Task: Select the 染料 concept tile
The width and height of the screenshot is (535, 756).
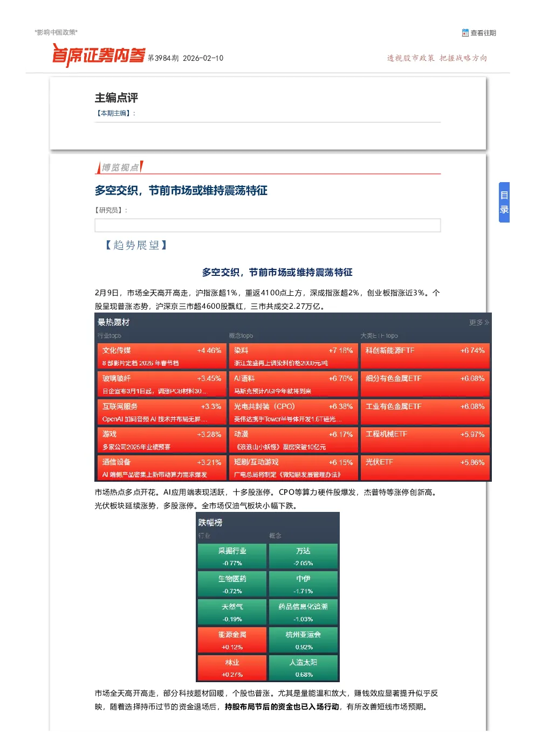Action: tap(293, 356)
